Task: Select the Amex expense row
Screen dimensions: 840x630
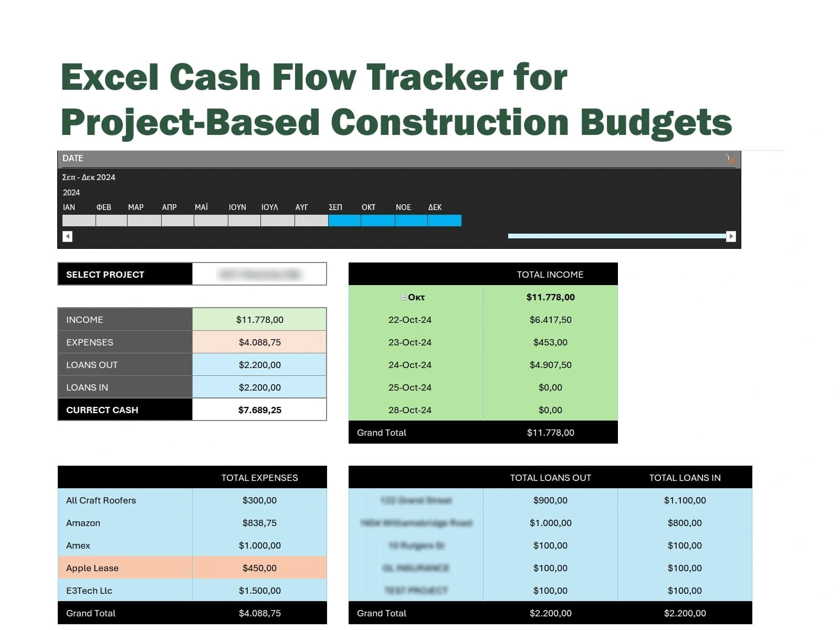Action: (192, 545)
